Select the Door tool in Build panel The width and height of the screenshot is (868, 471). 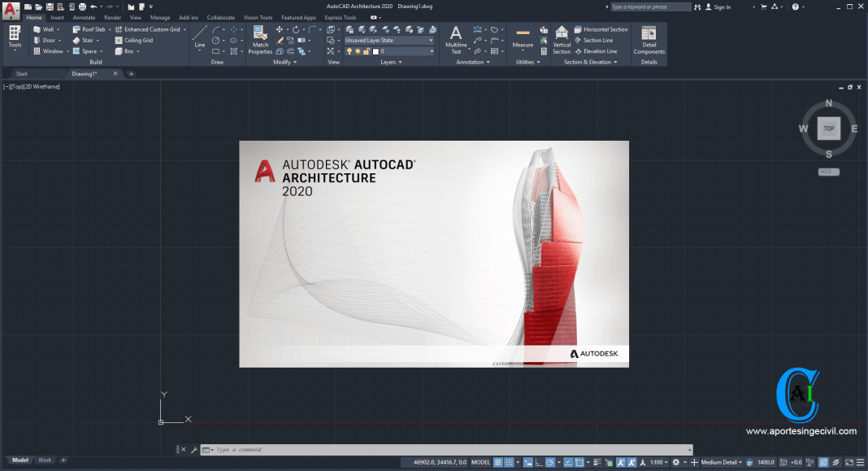pyautogui.click(x=46, y=40)
